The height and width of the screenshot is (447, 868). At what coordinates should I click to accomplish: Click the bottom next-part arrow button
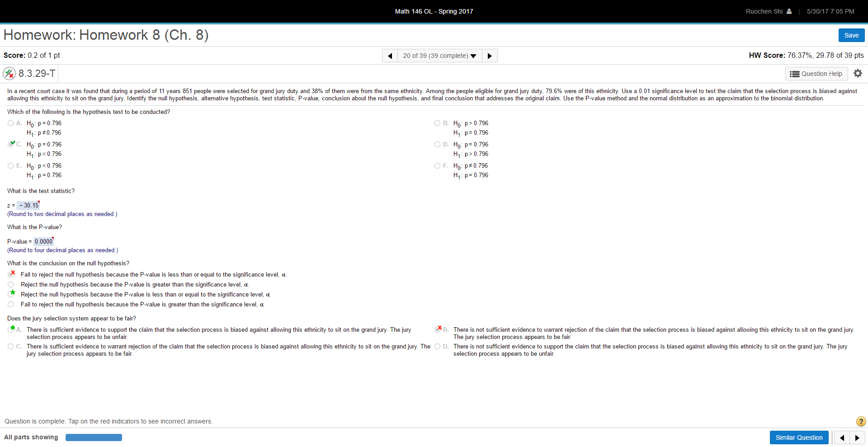pyautogui.click(x=857, y=438)
